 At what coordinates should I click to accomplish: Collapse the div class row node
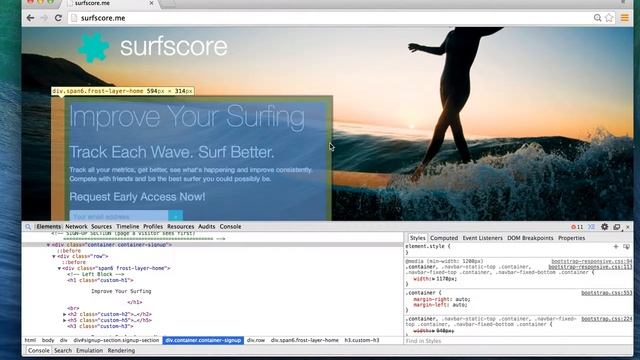click(53, 256)
